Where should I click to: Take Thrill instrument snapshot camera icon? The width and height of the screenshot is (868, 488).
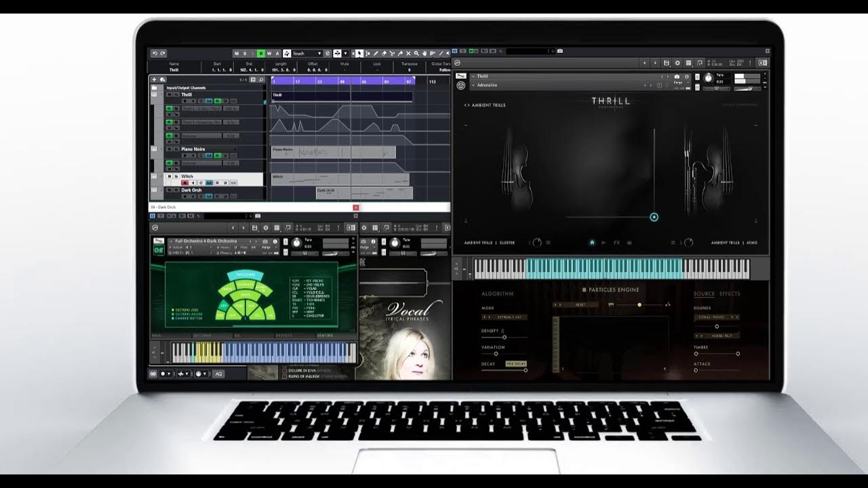pyautogui.click(x=677, y=77)
